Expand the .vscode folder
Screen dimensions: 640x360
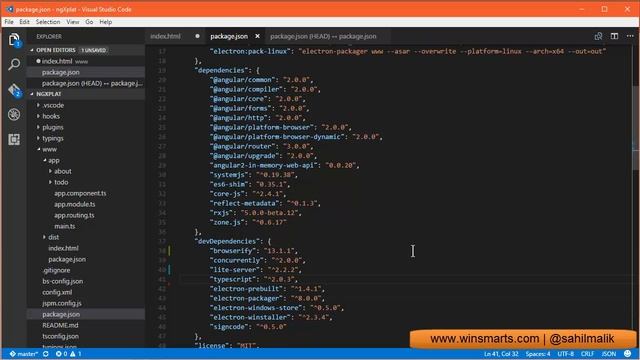[x=38, y=105]
